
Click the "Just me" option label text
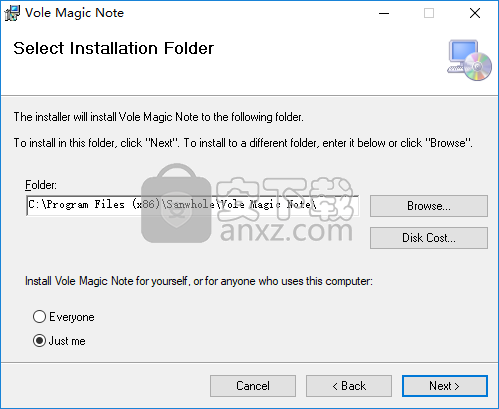[x=67, y=341]
